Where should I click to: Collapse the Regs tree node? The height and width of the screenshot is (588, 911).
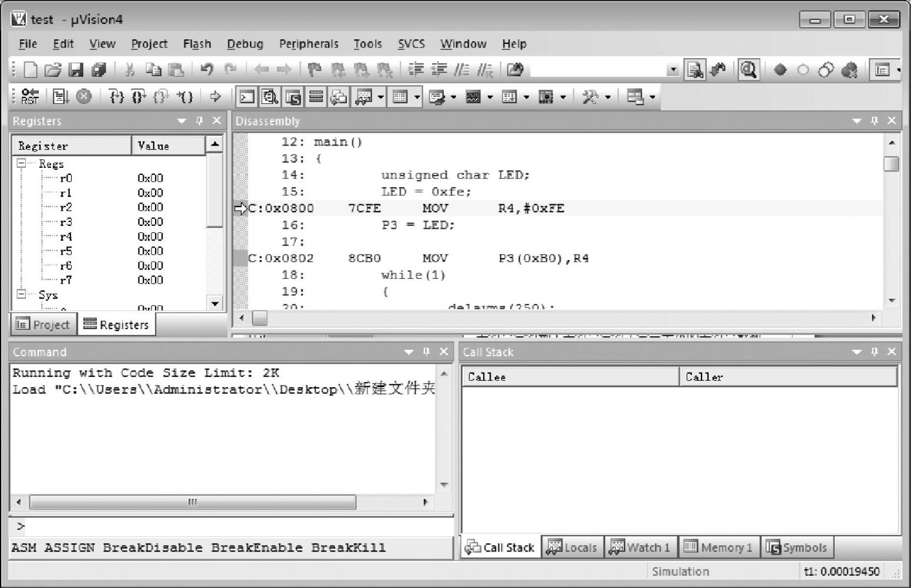22,163
